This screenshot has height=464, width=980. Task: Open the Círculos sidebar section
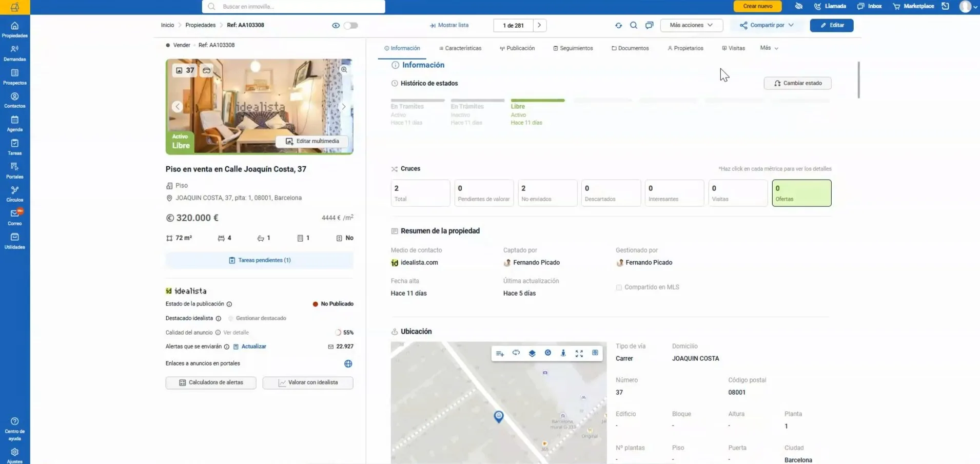click(14, 194)
